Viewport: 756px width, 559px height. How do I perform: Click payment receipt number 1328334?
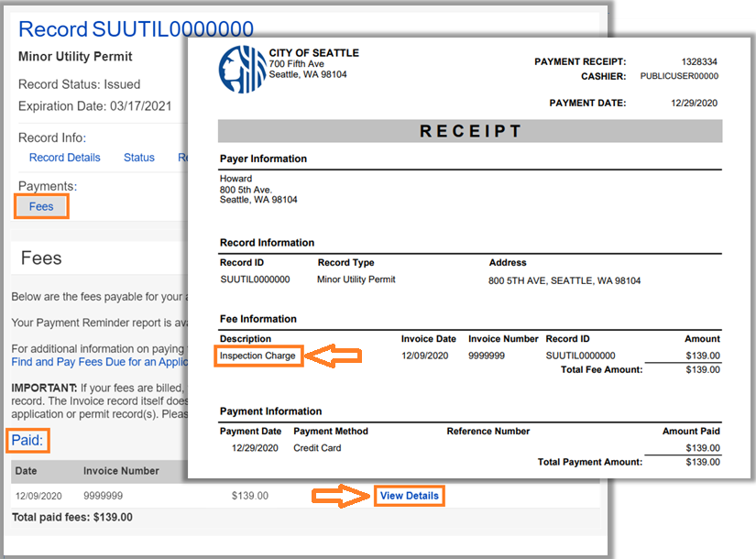point(699,61)
